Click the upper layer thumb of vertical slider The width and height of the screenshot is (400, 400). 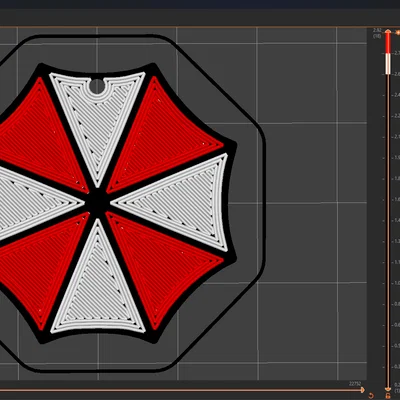[388, 31]
